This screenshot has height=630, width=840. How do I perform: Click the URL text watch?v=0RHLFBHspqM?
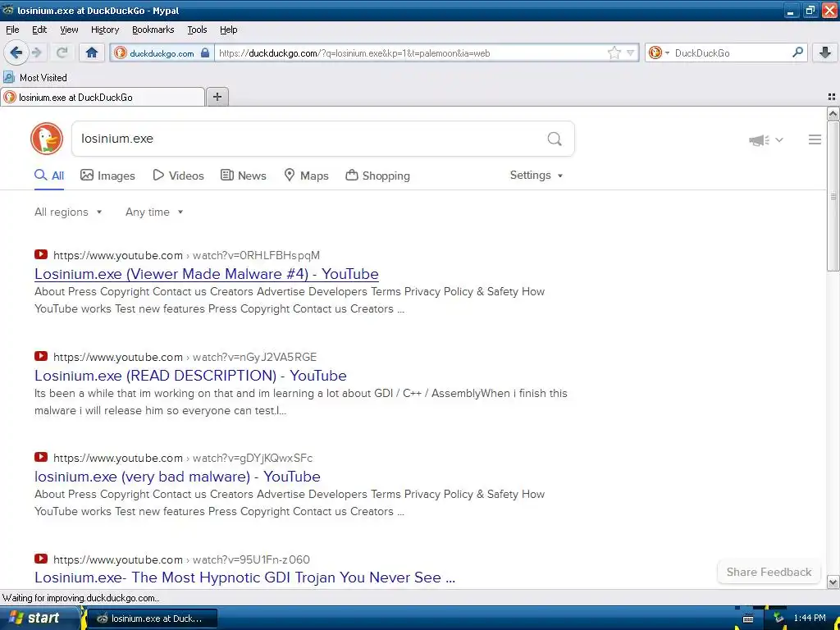point(256,256)
